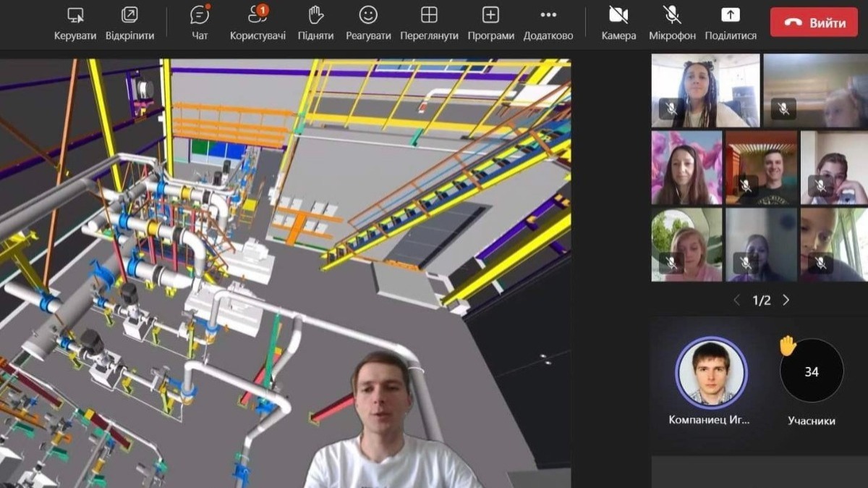This screenshot has height=488, width=868.
Task: Select the Компаниец presenter avatar
Action: [710, 372]
